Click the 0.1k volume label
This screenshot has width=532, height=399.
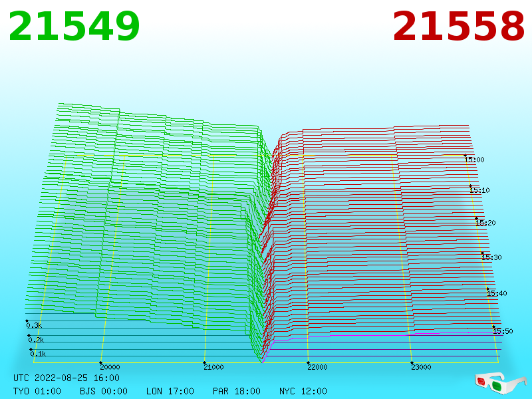[38, 354]
